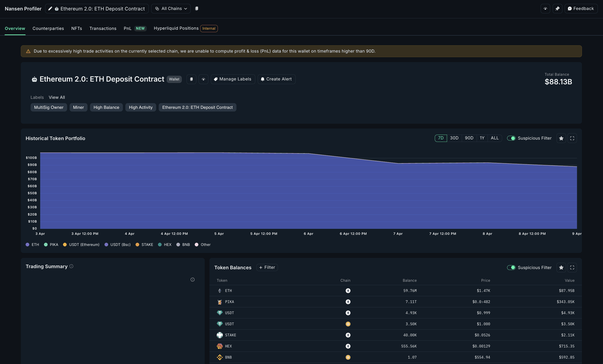Click the Create Alert button

tap(276, 79)
